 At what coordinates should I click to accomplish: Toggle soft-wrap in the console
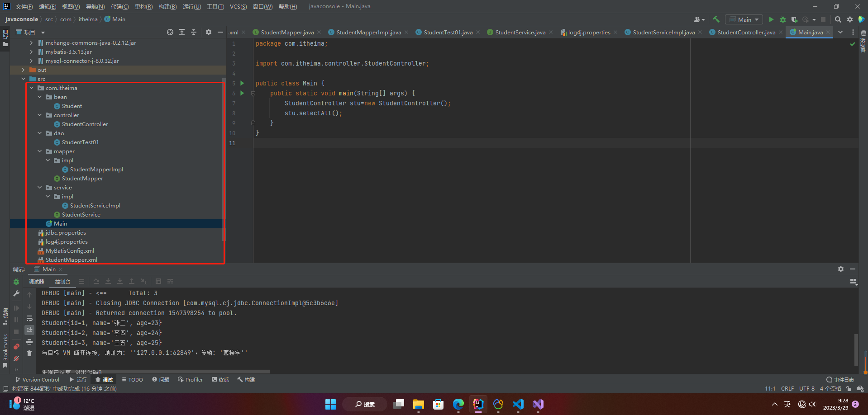tap(29, 318)
